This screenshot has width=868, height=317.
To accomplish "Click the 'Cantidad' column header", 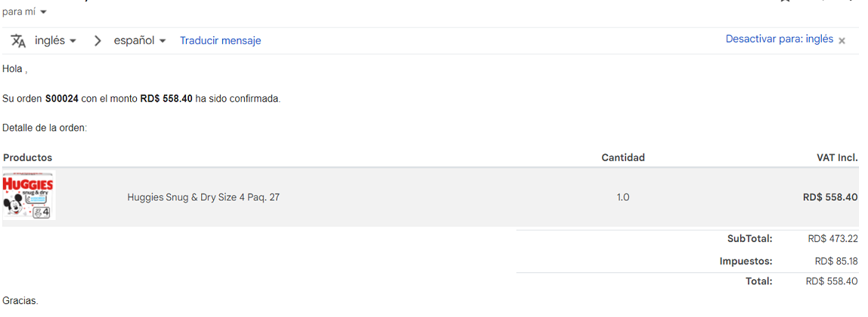I will pyautogui.click(x=623, y=157).
